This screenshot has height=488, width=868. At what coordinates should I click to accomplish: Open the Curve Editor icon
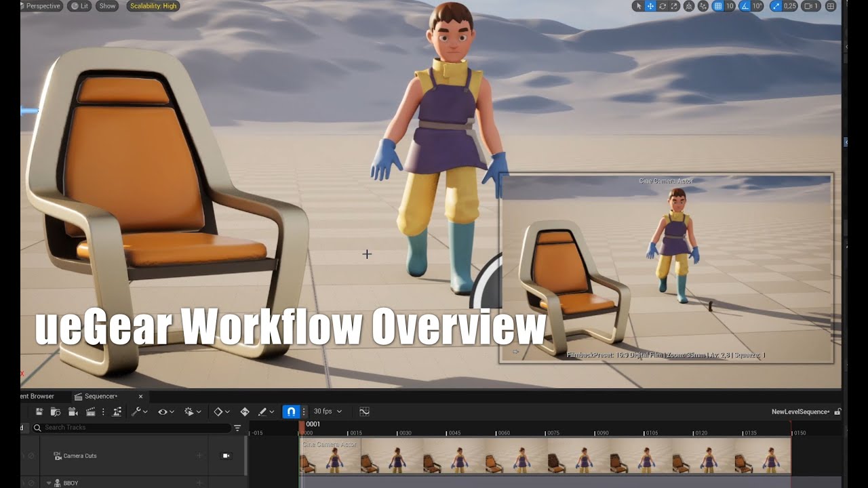coord(364,411)
